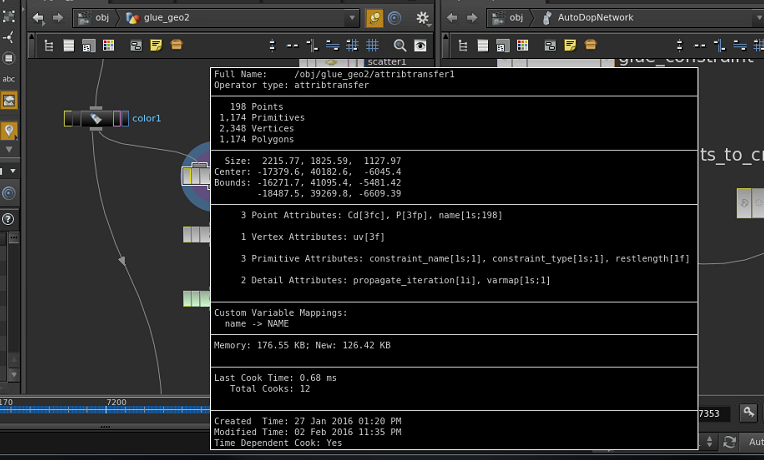The height and width of the screenshot is (460, 764).
Task: Toggle bypass flag on color1 node
Action: [68, 118]
